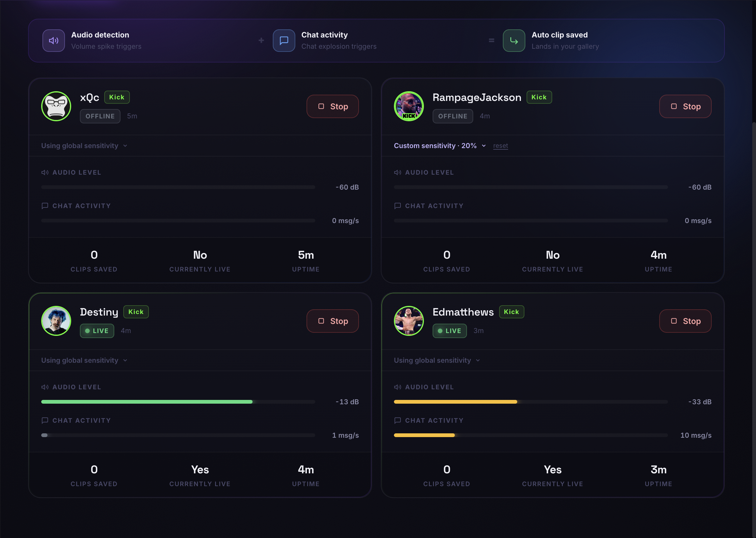The width and height of the screenshot is (756, 538).
Task: Click the Kick badge beside Edmatthews
Action: [x=511, y=312]
